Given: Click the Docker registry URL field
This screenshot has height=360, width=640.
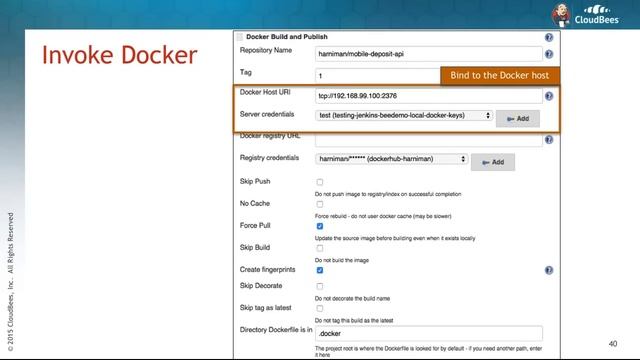Looking at the screenshot, I should [x=429, y=140].
